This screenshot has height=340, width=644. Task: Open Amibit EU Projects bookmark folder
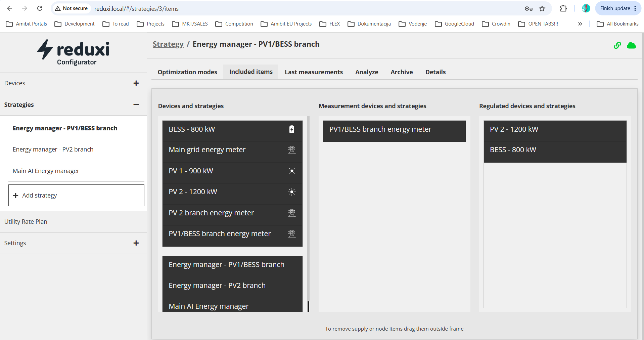coord(286,24)
